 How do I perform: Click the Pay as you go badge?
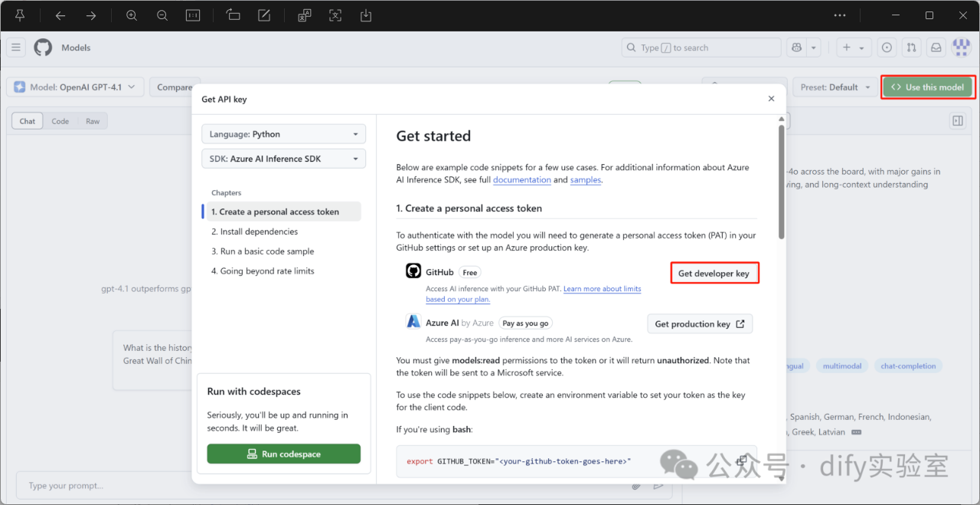[x=525, y=323]
